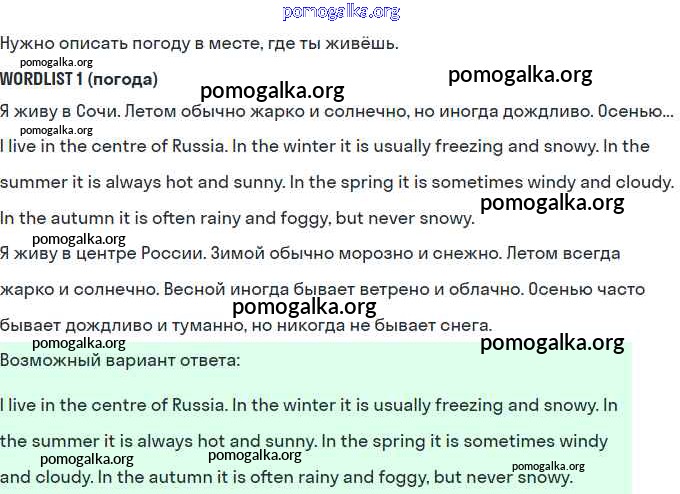Click small watermark above "rainy and foggy" in green box
Screen dimensions: 680x494
tap(255, 455)
